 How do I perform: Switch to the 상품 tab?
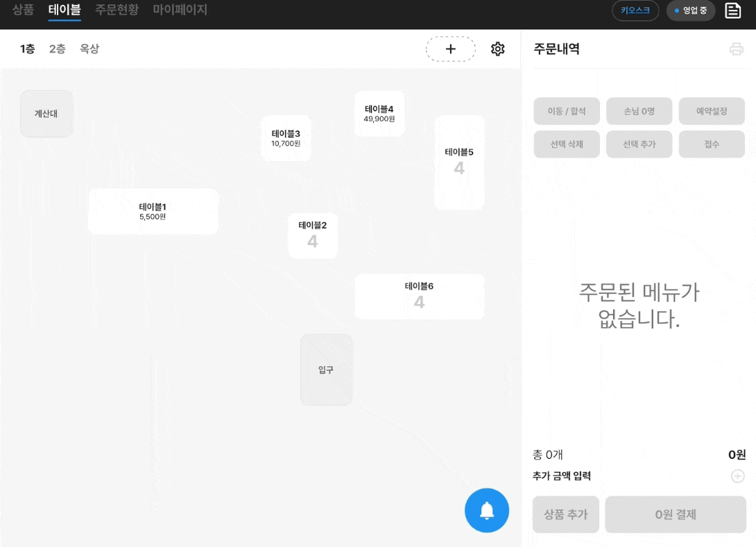(23, 10)
